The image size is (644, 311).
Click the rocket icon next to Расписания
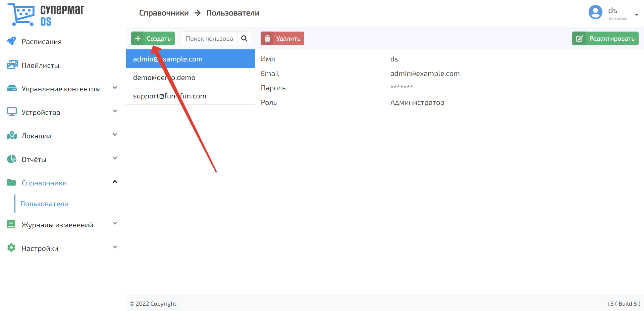(x=11, y=41)
